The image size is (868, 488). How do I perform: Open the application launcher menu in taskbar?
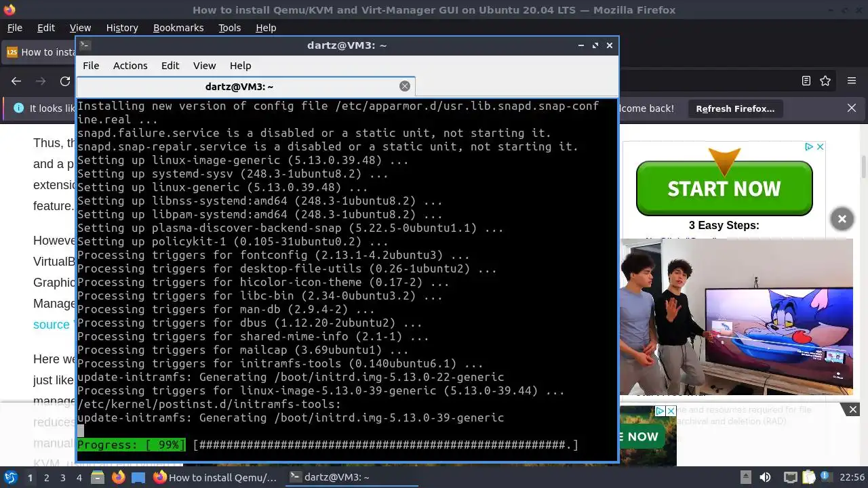[11, 477]
